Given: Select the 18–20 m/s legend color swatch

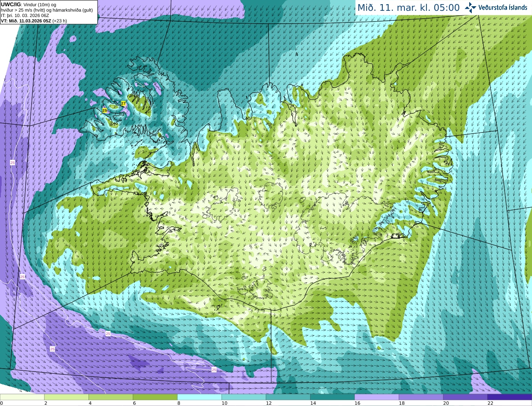Looking at the screenshot, I should coord(421,397).
